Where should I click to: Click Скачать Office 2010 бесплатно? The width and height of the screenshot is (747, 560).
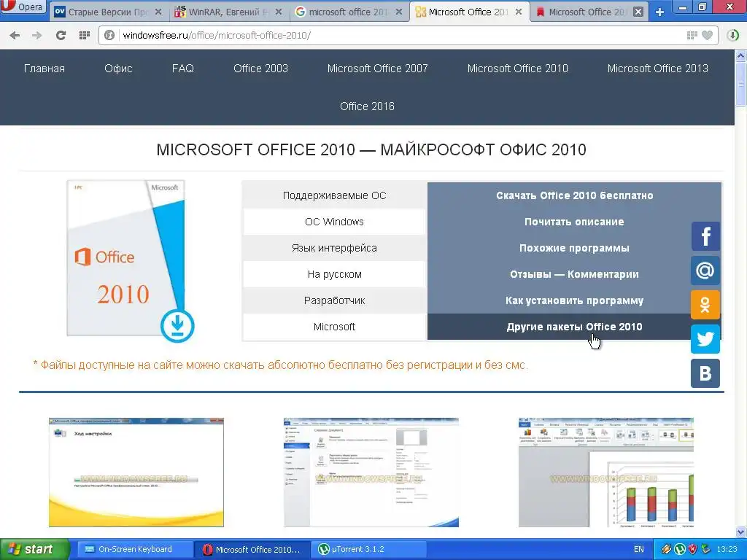coord(575,195)
